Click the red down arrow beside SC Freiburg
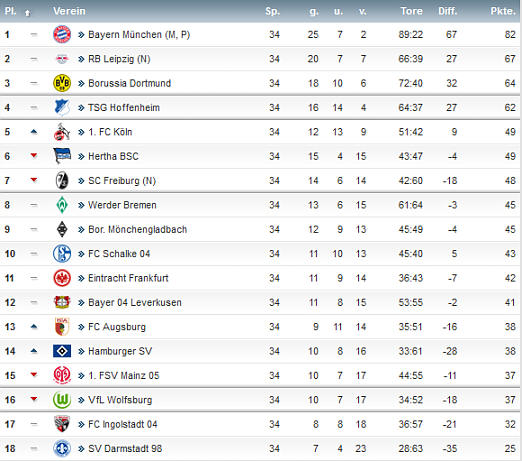This screenshot has height=461, width=522. point(34,180)
